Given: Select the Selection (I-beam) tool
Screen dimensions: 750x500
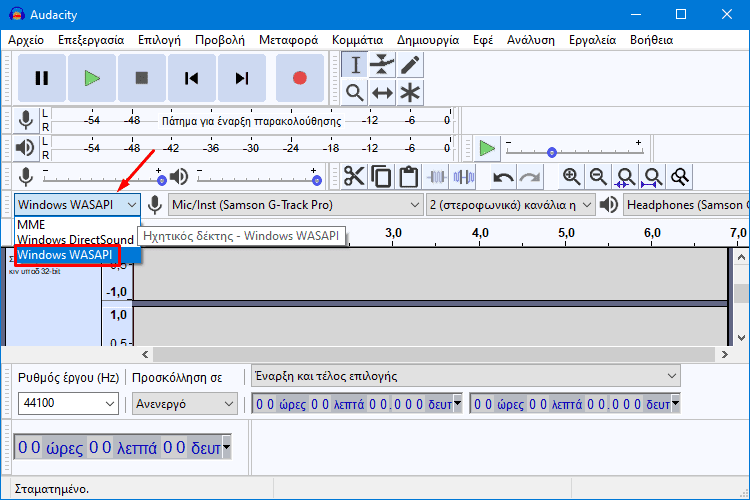Looking at the screenshot, I should [354, 65].
